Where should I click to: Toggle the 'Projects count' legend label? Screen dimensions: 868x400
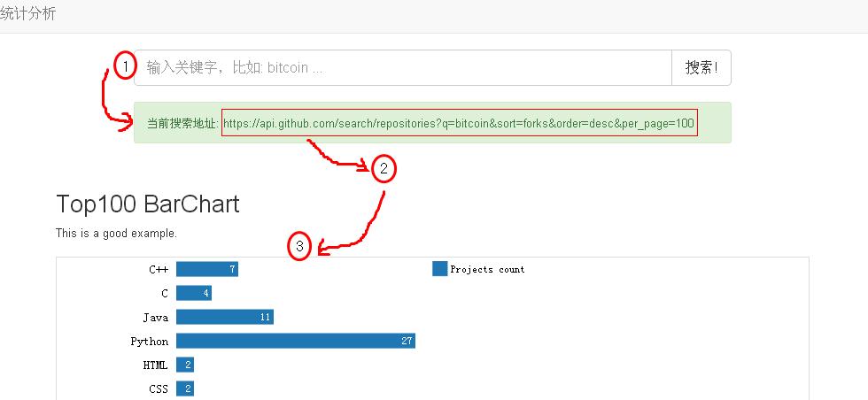487,269
